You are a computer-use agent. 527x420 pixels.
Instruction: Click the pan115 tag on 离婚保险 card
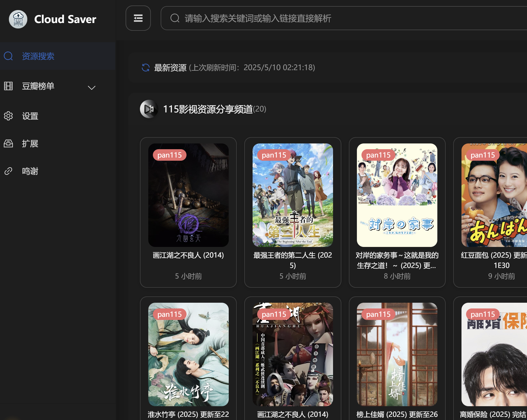(x=483, y=314)
